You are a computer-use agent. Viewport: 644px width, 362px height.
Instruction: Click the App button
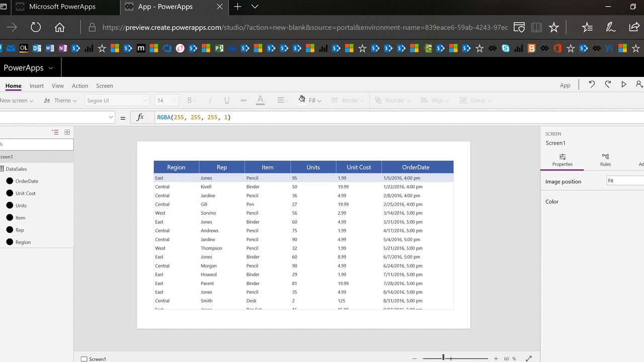[x=565, y=85]
